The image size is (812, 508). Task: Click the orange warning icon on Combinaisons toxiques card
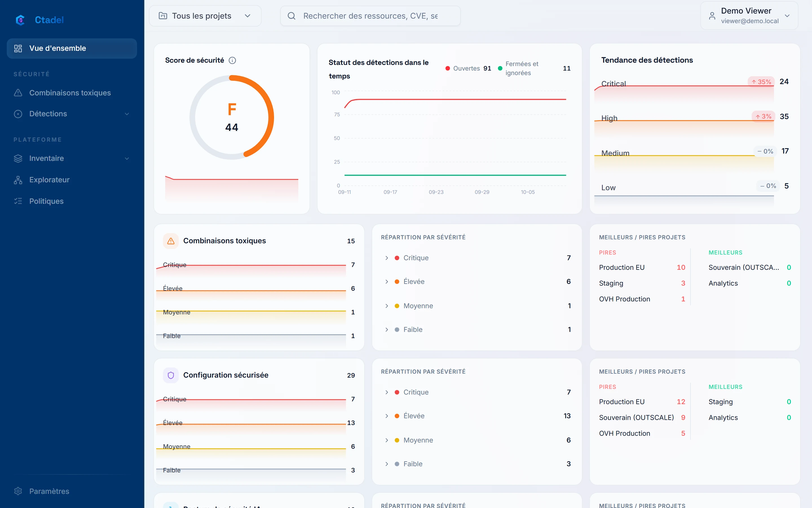[171, 241]
